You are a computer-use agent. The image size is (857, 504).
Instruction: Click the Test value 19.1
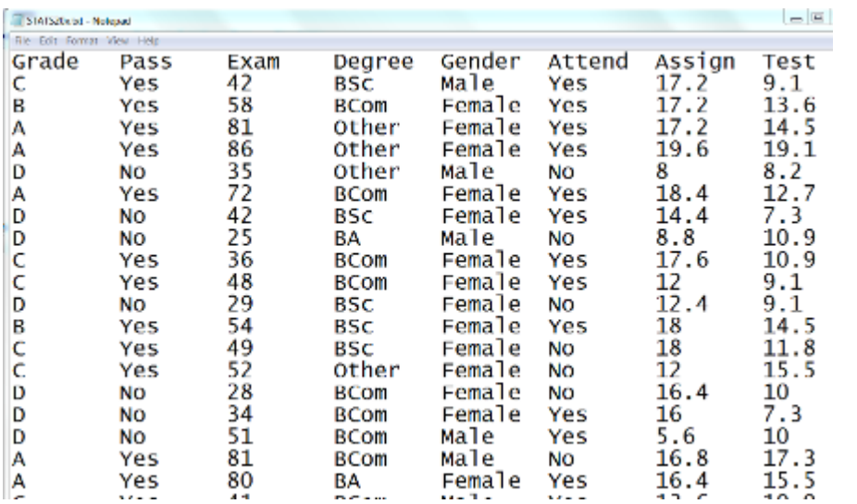click(x=789, y=149)
